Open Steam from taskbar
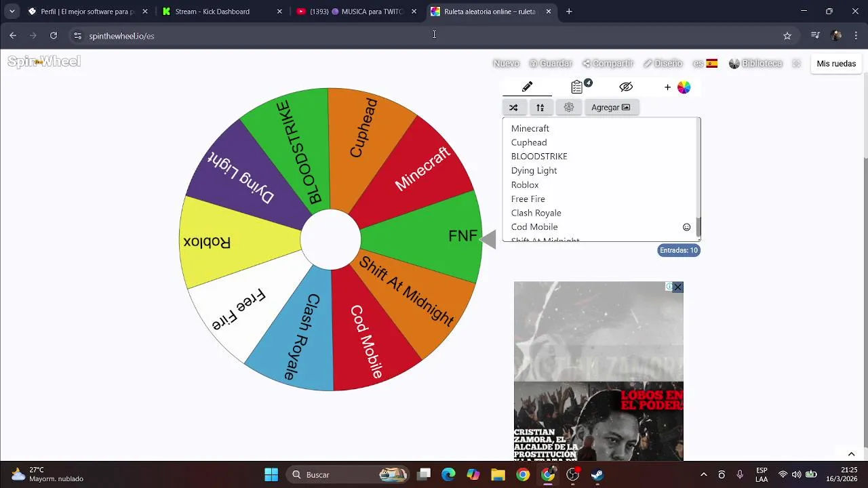This screenshot has width=868, height=488. [x=597, y=474]
